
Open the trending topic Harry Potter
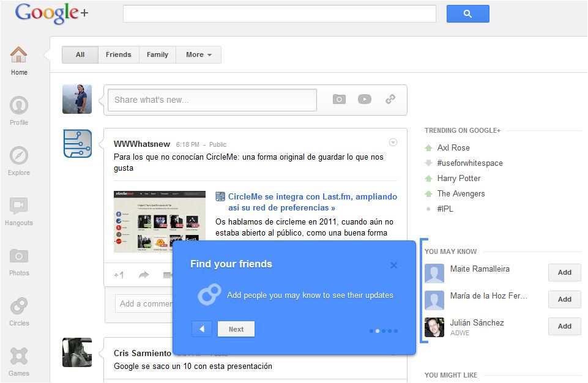pos(459,178)
